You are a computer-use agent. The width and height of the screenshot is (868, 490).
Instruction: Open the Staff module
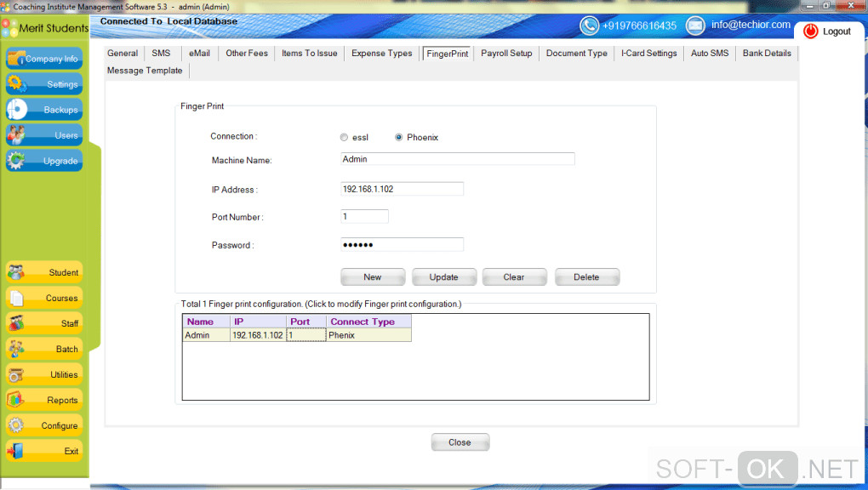point(44,323)
